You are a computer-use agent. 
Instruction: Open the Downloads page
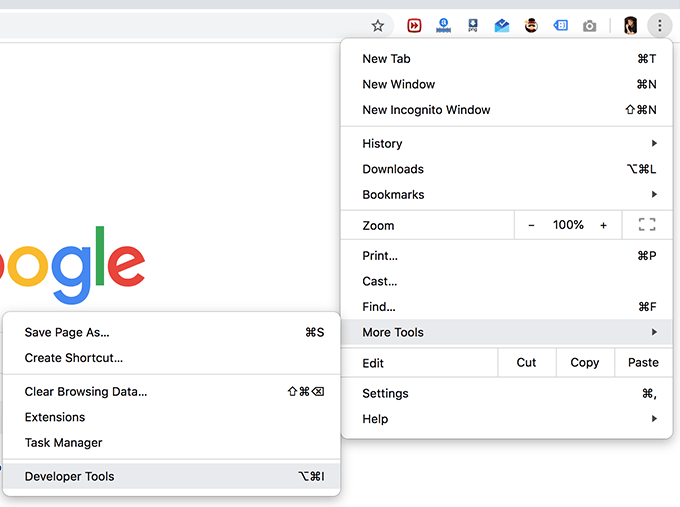[x=507, y=169]
